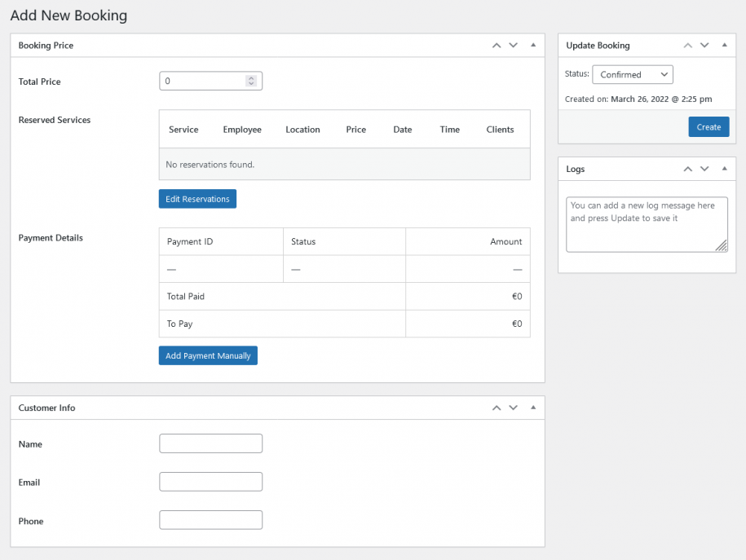The image size is (746, 560).
Task: Click the Add Payment Manually button
Action: point(208,355)
